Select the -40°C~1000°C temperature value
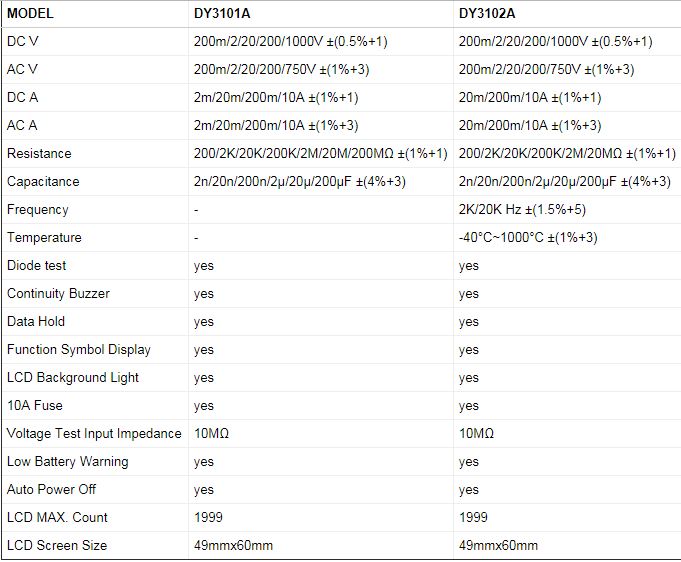 [x=528, y=238]
